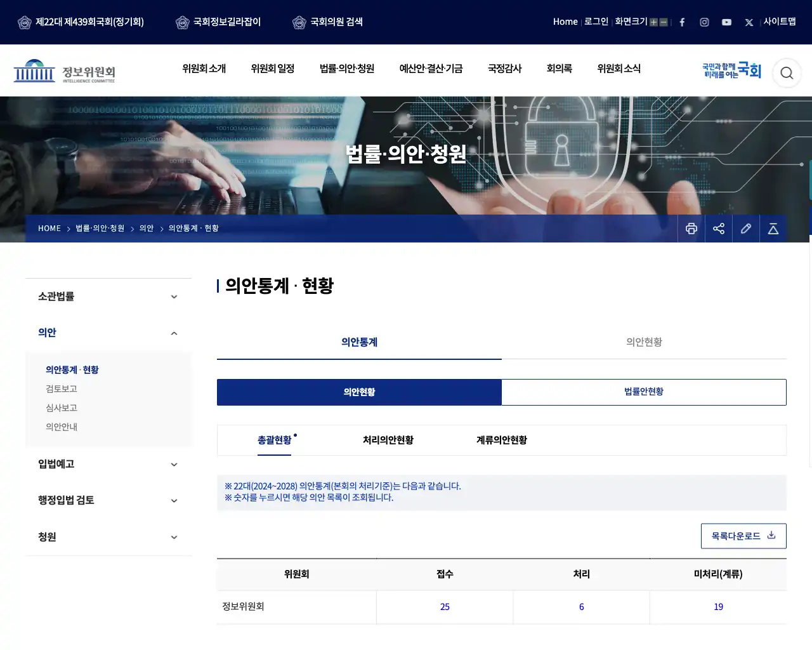812x650 pixels.
Task: Open 의안통계 · 현황 sidebar item
Action: (x=72, y=370)
